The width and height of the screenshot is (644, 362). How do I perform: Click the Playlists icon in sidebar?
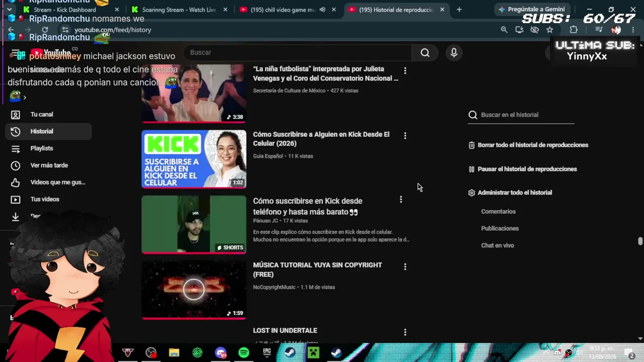16,149
